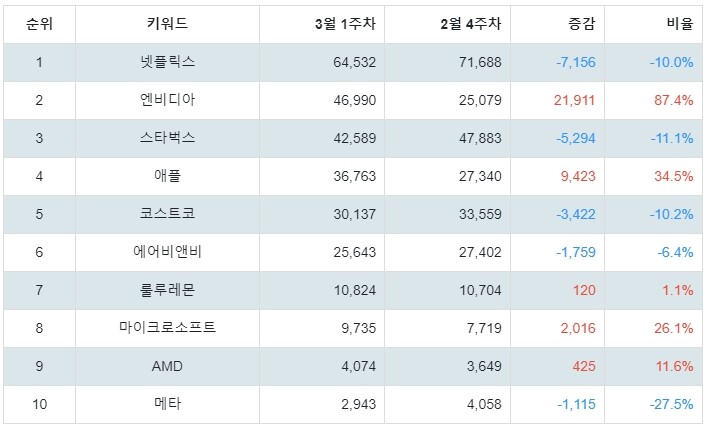Select the 스타벅스 keyword cell

click(167, 138)
